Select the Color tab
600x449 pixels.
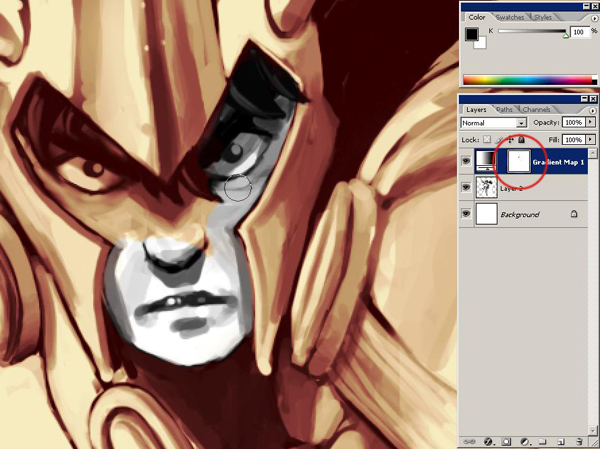477,18
